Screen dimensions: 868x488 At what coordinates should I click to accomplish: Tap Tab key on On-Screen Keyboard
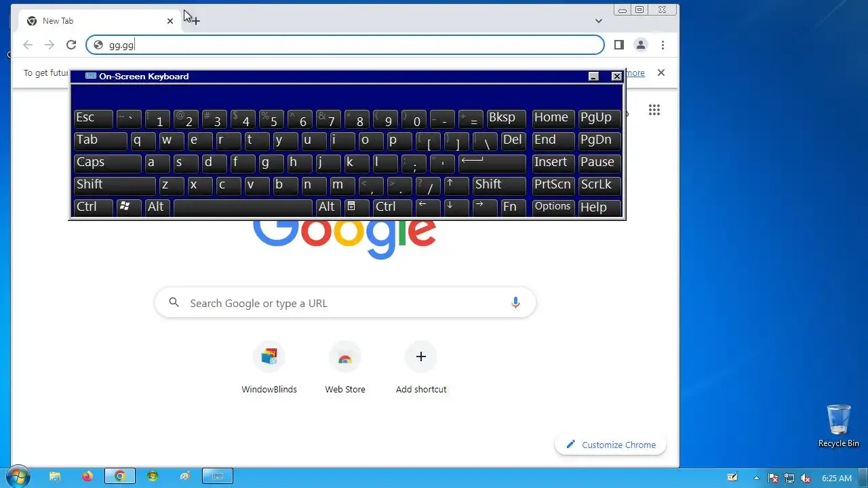coord(100,141)
